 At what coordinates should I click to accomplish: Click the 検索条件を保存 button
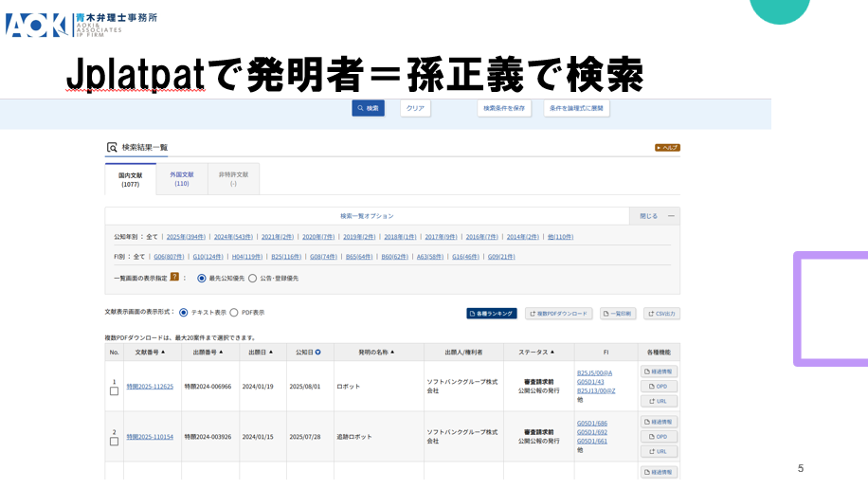click(x=504, y=108)
